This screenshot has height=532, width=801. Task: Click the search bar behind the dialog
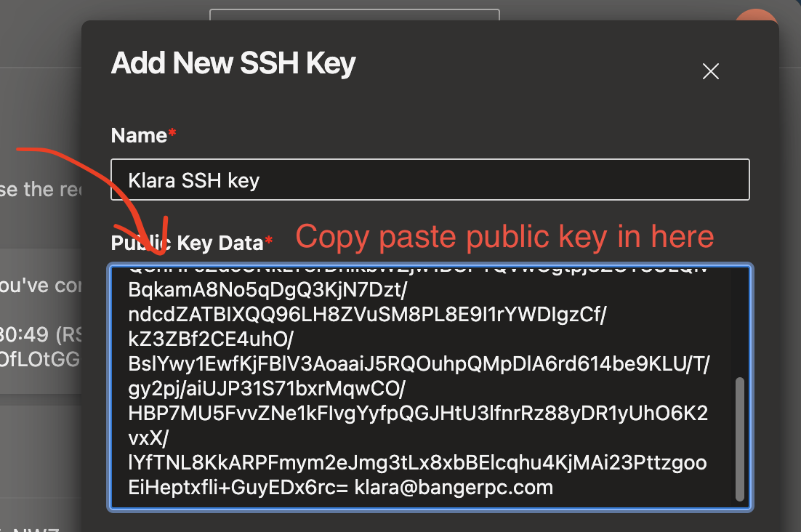tap(355, 13)
